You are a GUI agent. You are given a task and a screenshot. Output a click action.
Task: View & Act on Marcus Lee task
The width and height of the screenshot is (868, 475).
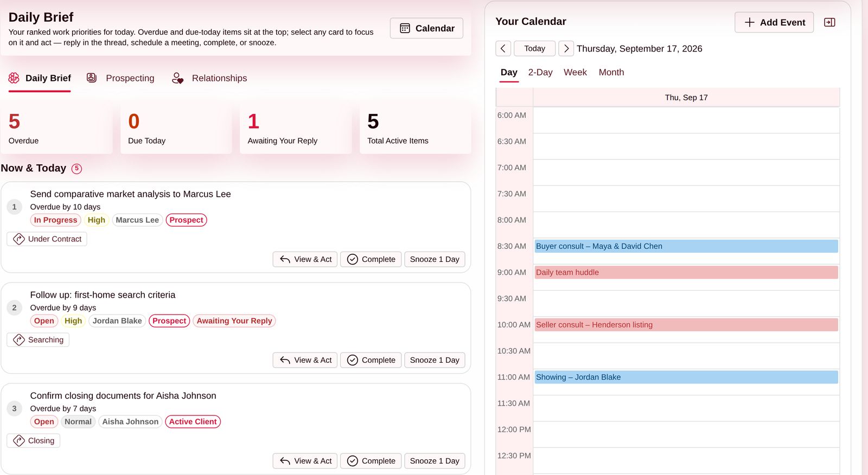305,259
